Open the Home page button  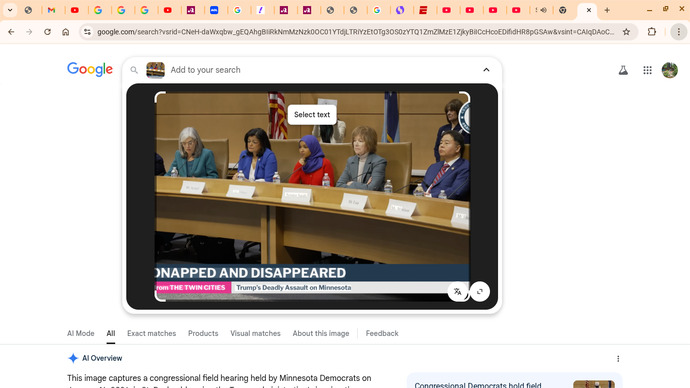point(66,32)
